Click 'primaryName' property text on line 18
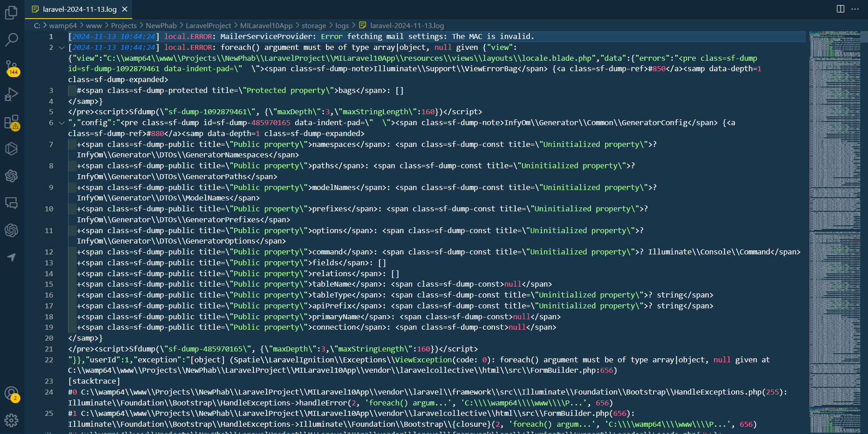The height and width of the screenshot is (434, 868). click(x=336, y=317)
